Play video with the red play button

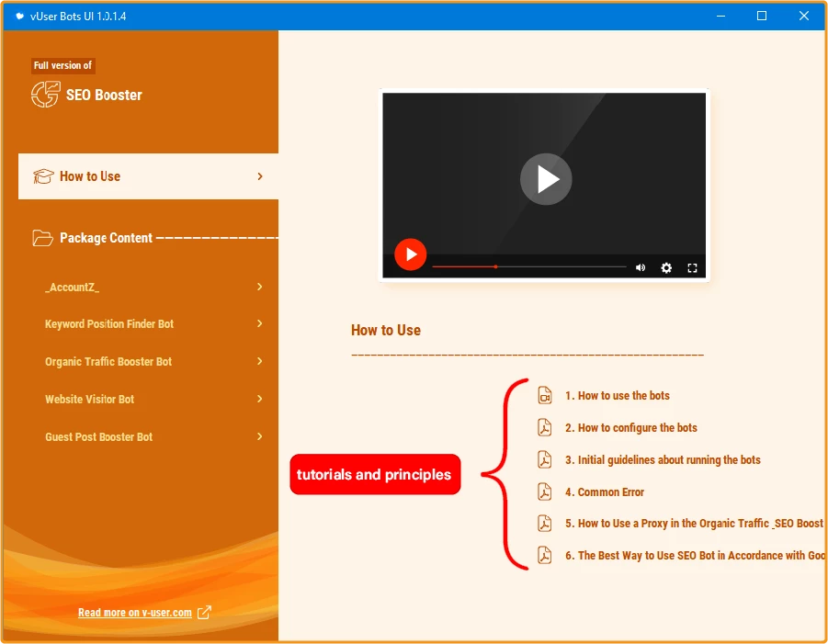[x=410, y=254]
